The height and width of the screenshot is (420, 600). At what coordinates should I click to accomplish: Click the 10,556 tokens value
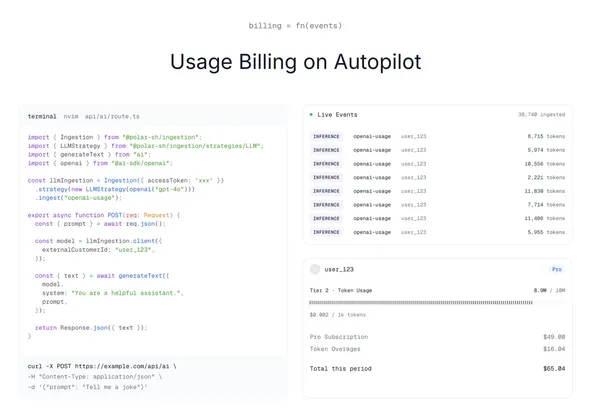[x=545, y=164]
